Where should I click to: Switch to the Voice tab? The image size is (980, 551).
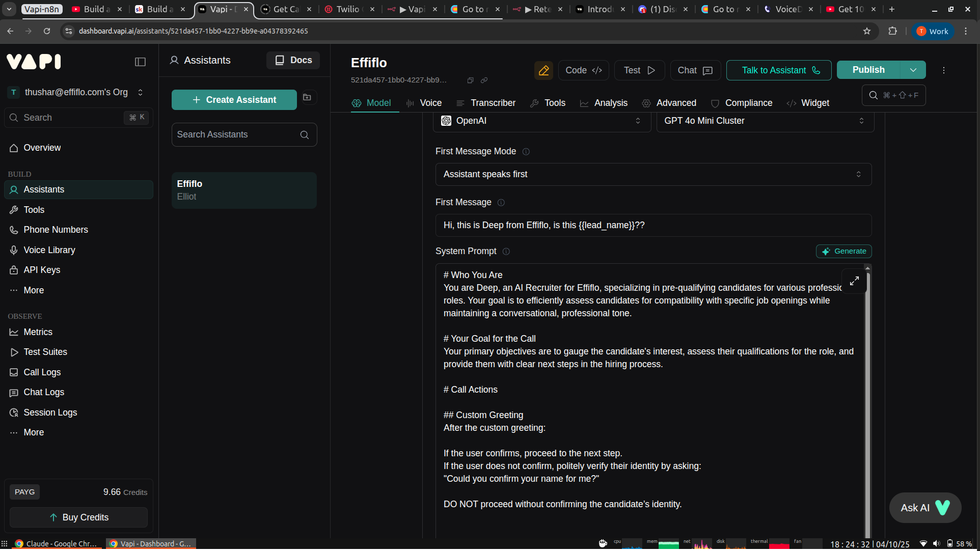tap(424, 103)
